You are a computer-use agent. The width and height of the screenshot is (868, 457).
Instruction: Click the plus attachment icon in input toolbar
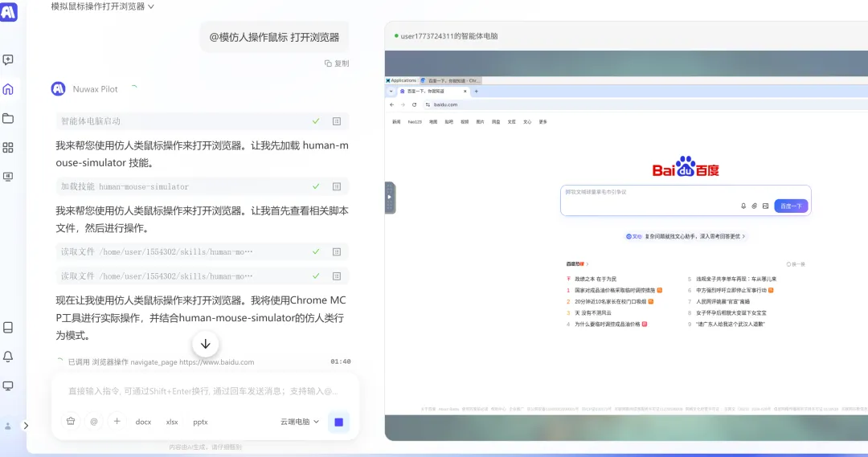point(117,422)
